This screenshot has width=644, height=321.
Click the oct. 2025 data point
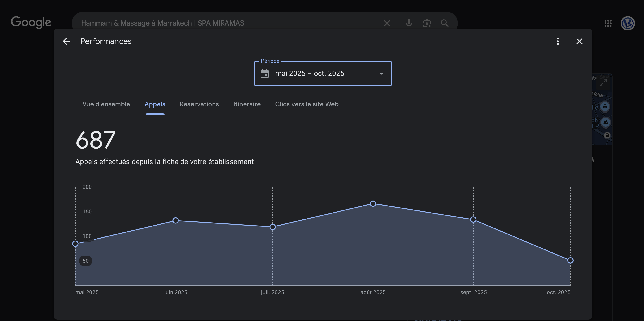click(570, 260)
